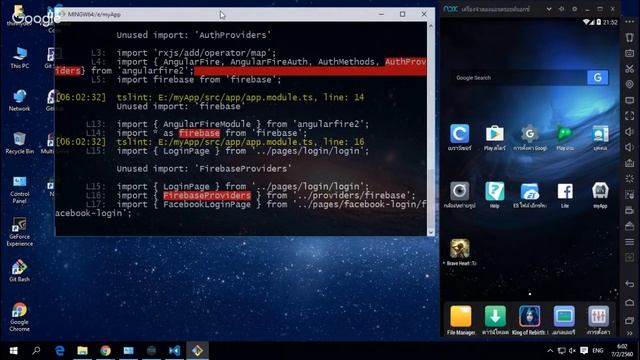Click Android recent apps button in Nox
The image size is (640, 360).
(629, 321)
